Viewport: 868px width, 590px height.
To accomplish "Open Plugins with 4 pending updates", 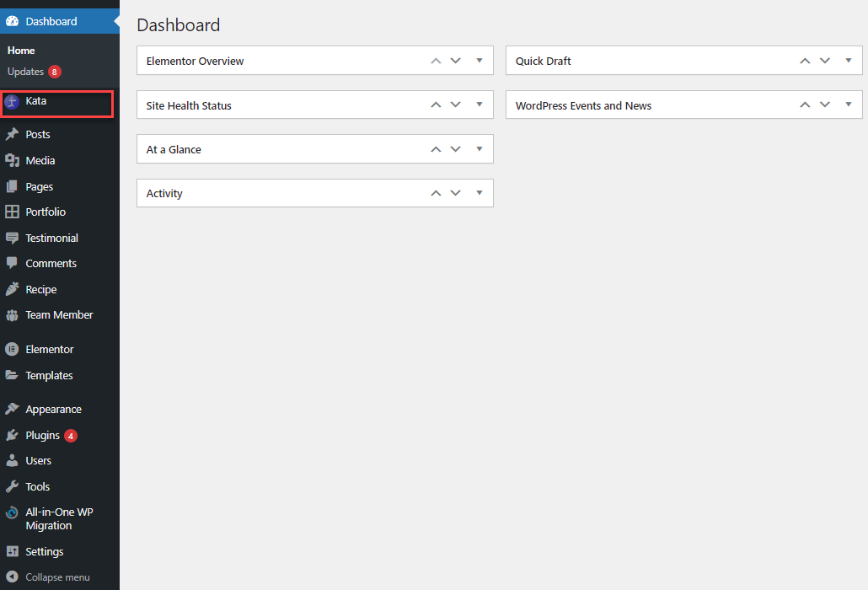I will click(42, 436).
